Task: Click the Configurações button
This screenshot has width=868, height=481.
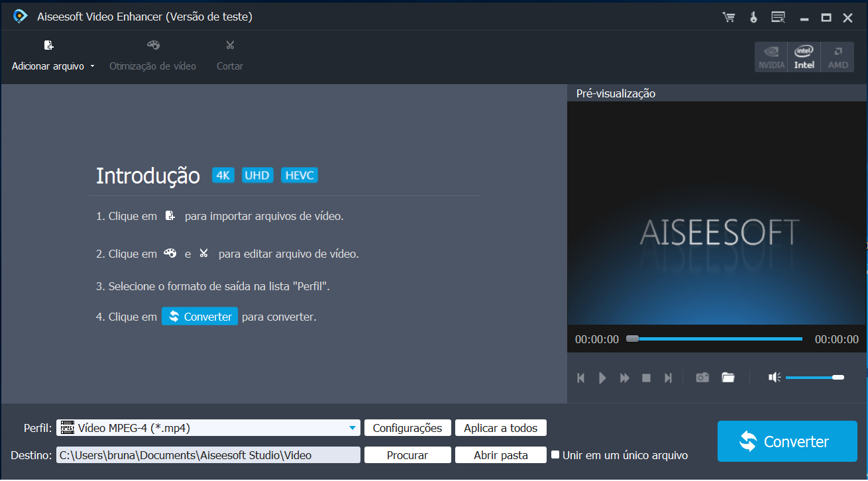Action: click(407, 428)
